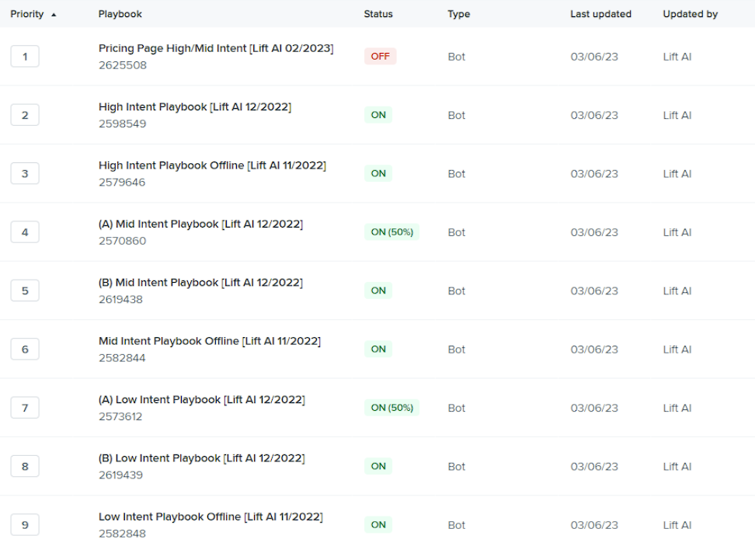Click the ON (50%) badge for (A) Low Intent Playbook
Viewport: 755px width, 560px height.
click(391, 407)
